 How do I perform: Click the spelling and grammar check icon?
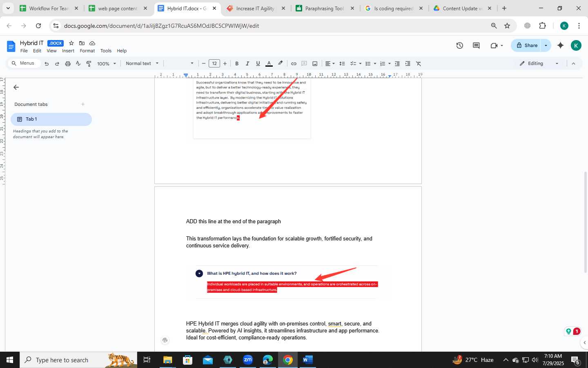pyautogui.click(x=78, y=63)
